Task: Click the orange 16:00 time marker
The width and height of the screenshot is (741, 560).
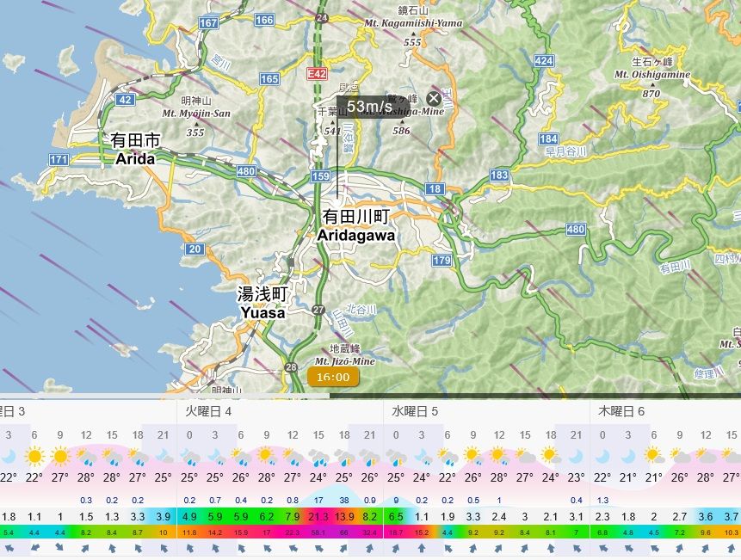Action: (333, 377)
